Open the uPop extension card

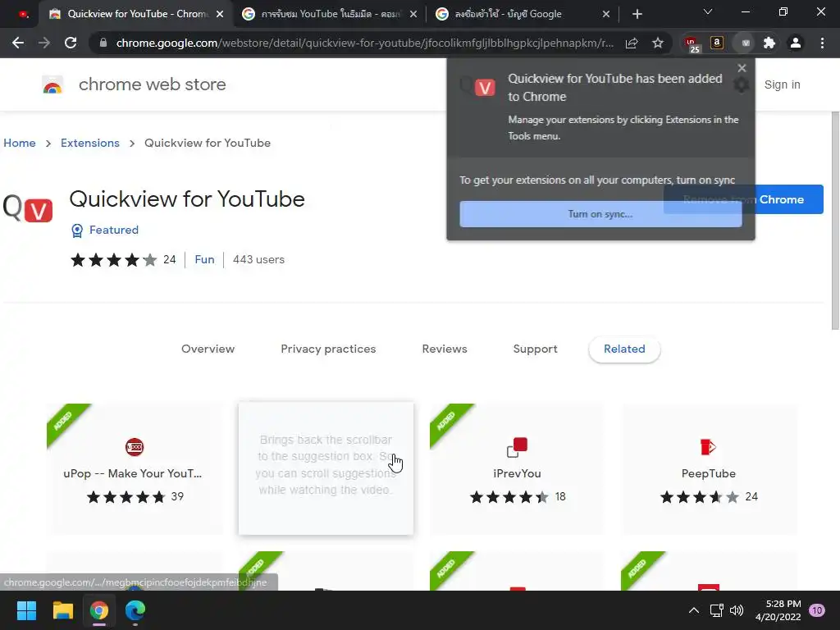coord(134,468)
